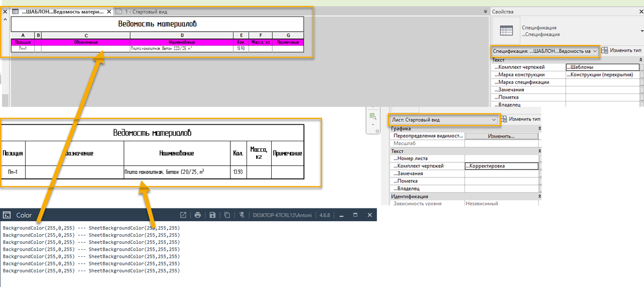
Task: Click version 4.6.8 label in console header
Action: click(x=325, y=215)
